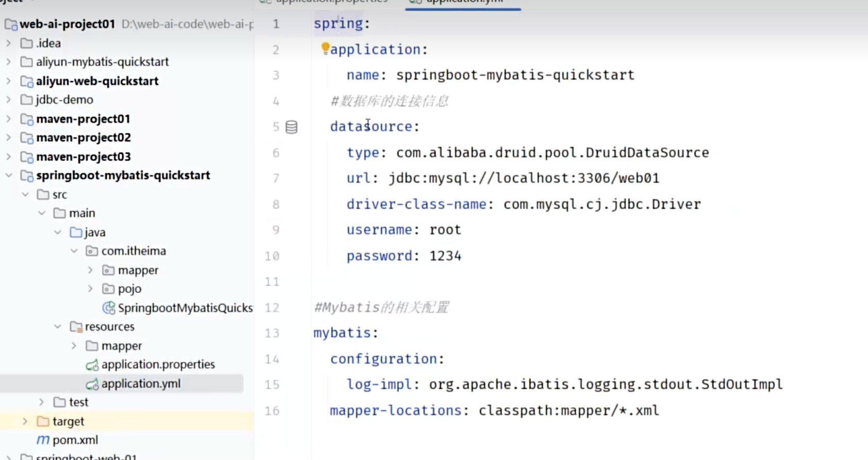Click the database gutter icon on line 5
The width and height of the screenshot is (868, 460).
291,127
